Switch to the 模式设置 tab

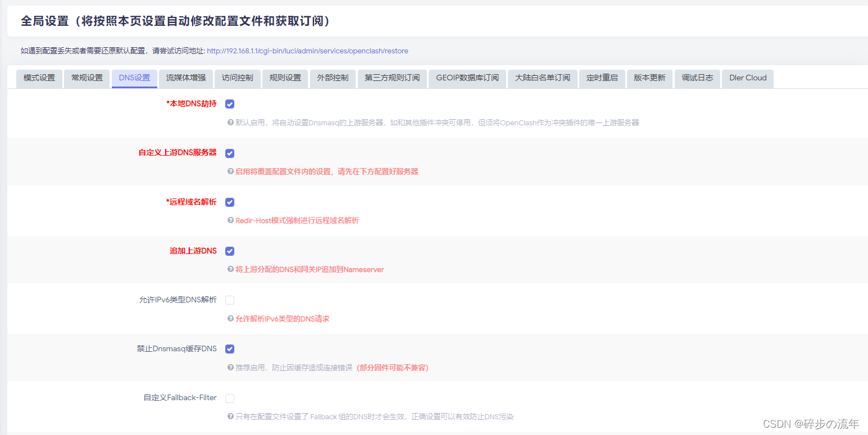pyautogui.click(x=39, y=78)
